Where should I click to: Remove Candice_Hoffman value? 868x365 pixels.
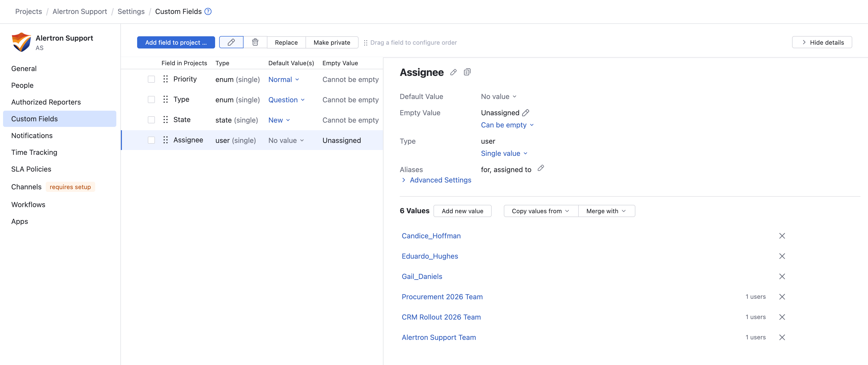click(x=782, y=236)
